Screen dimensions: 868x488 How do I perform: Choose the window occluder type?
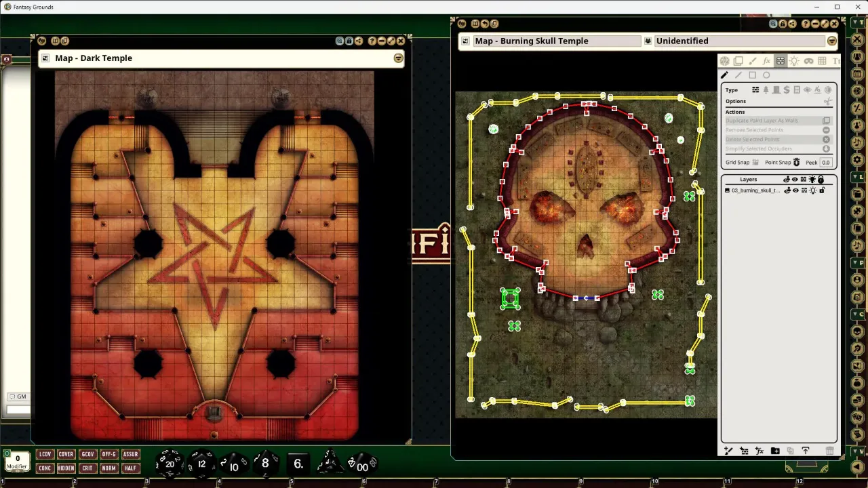pos(797,89)
